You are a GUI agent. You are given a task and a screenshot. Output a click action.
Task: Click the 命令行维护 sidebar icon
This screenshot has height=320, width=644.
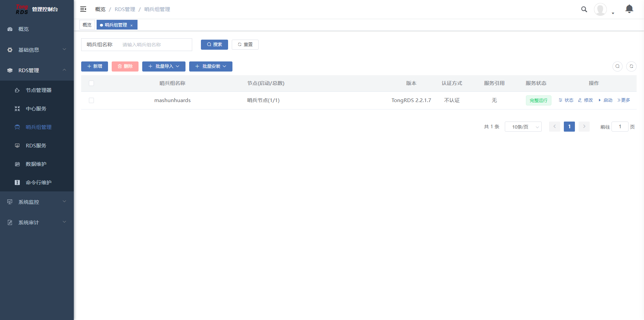(17, 183)
